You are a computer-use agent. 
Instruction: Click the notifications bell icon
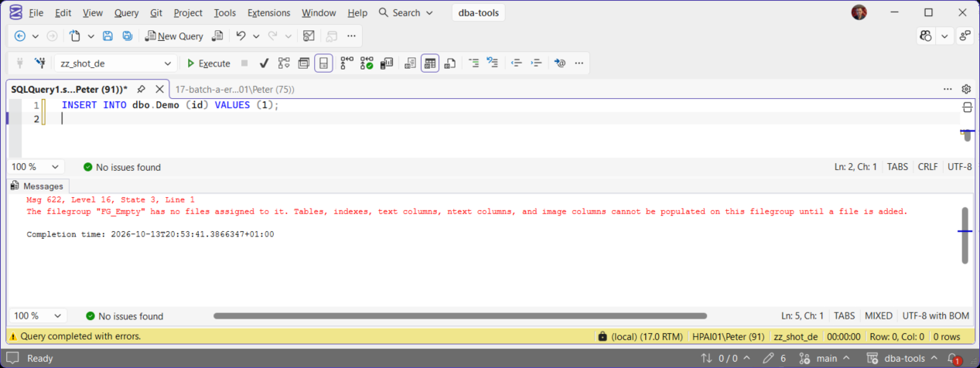[956, 359]
